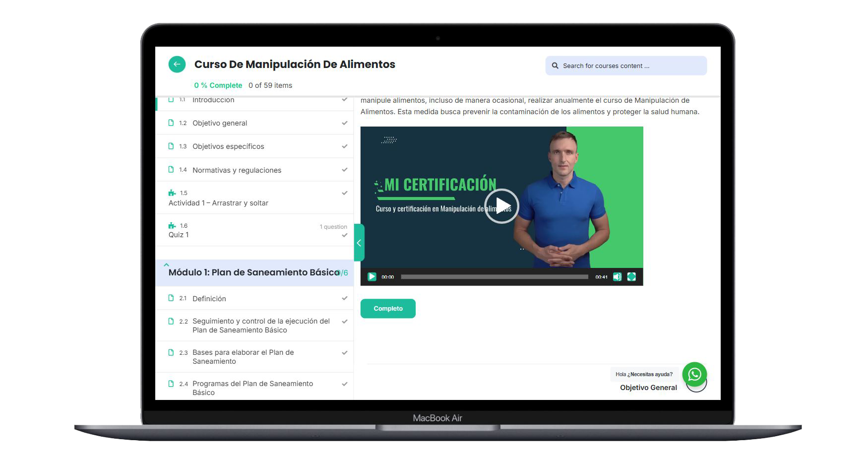Click the green back arrow button
The width and height of the screenshot is (868, 460).
coord(177,65)
